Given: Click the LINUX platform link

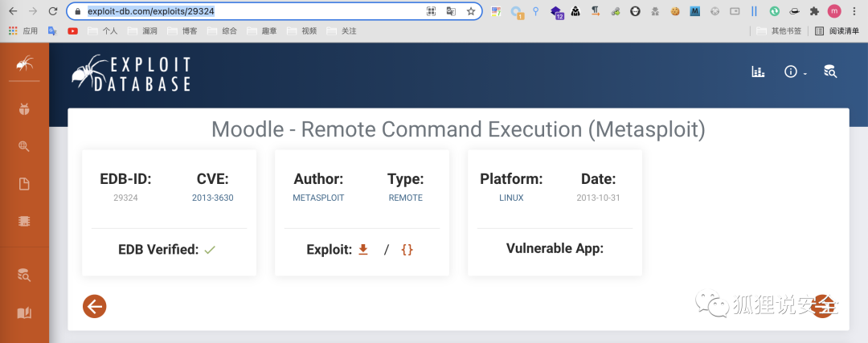Looking at the screenshot, I should tap(511, 198).
